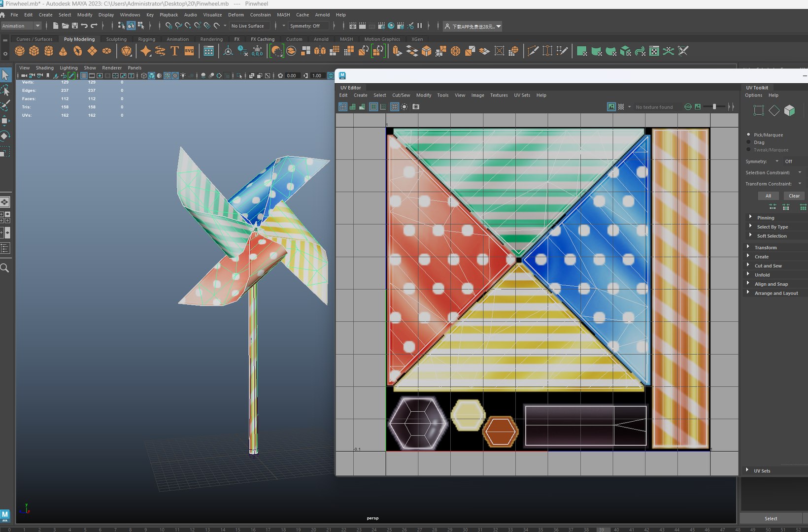Viewport: 808px width, 532px height.
Task: Create a polygon torus from the shelf
Action: [x=78, y=51]
